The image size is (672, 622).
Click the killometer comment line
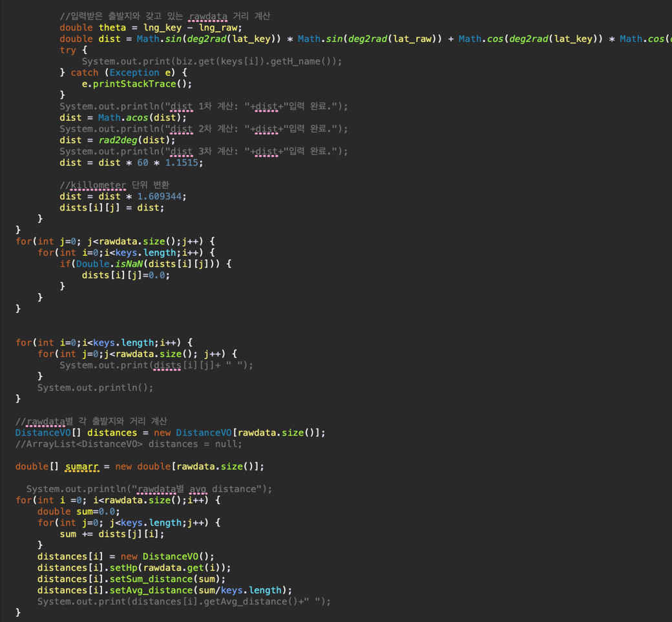click(x=114, y=185)
